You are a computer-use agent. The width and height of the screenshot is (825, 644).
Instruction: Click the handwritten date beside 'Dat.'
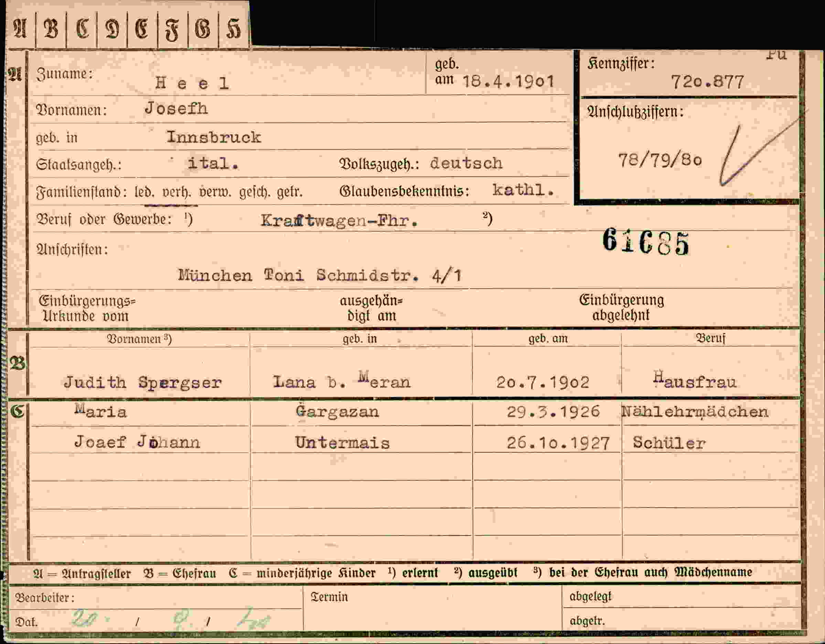[x=171, y=620]
